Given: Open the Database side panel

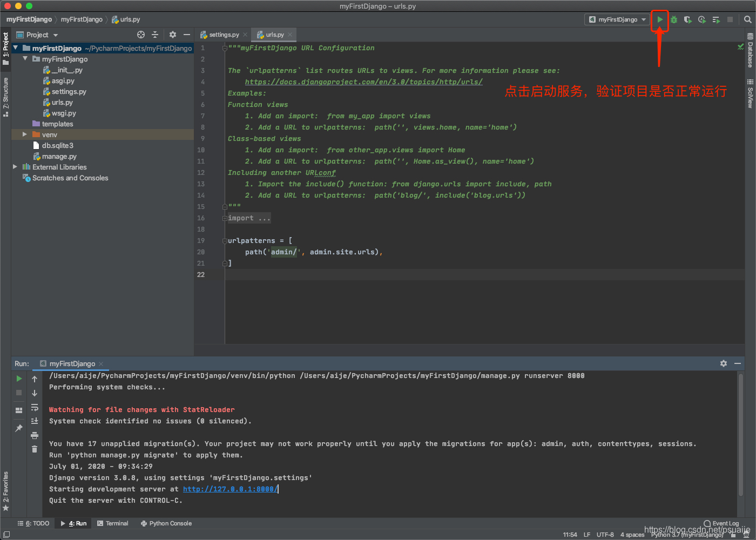Looking at the screenshot, I should tap(750, 50).
